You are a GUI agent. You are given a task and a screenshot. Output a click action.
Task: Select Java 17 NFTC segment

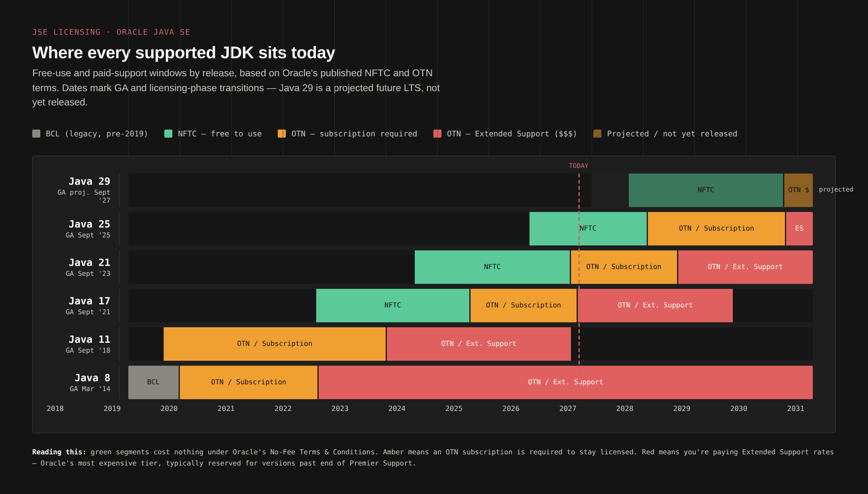[x=392, y=306]
